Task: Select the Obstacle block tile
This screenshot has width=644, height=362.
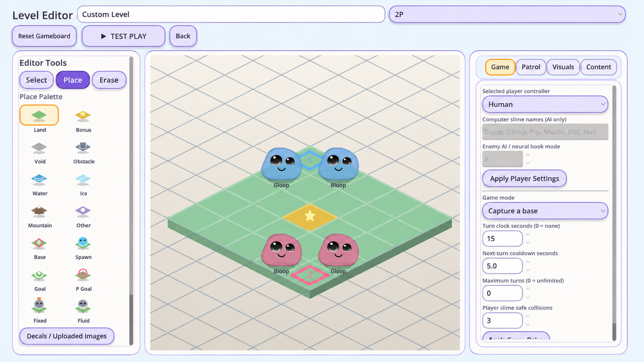Action: pos(83,147)
